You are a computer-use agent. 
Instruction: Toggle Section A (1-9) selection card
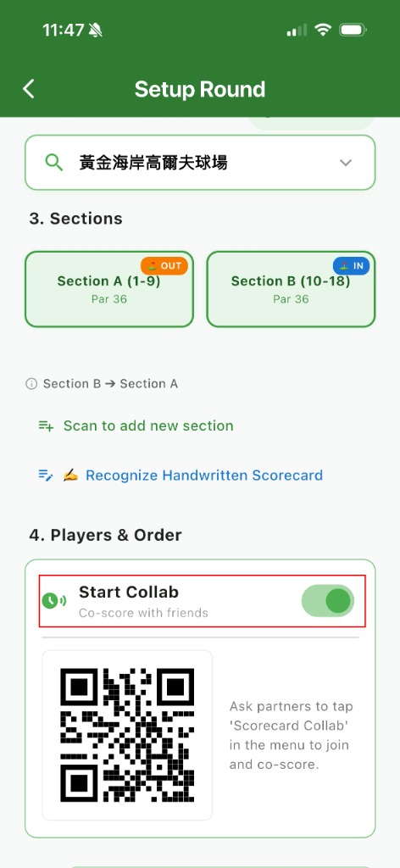[x=109, y=289]
